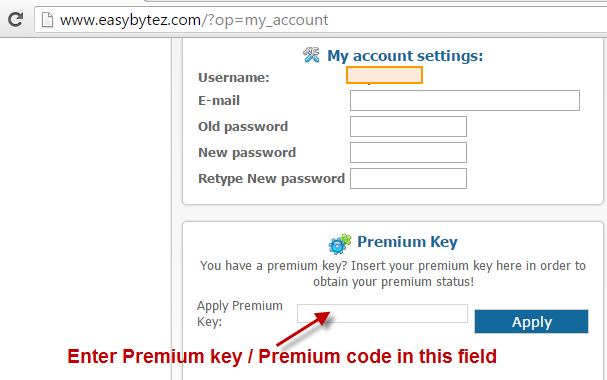Focus the easybytez.com URL in address bar

click(x=194, y=20)
